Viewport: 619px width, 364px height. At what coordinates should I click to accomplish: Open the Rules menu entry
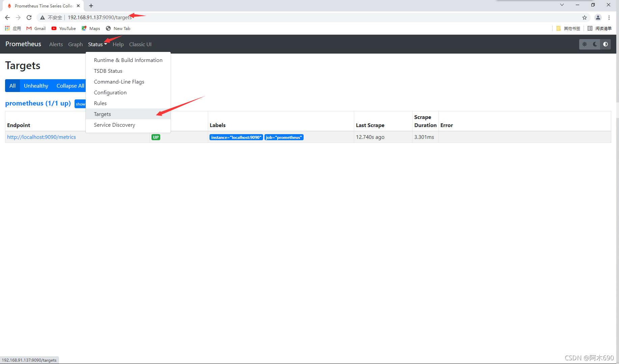click(128, 103)
